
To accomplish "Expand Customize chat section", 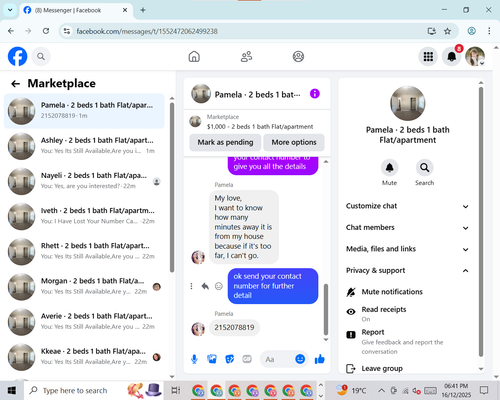I will (407, 206).
